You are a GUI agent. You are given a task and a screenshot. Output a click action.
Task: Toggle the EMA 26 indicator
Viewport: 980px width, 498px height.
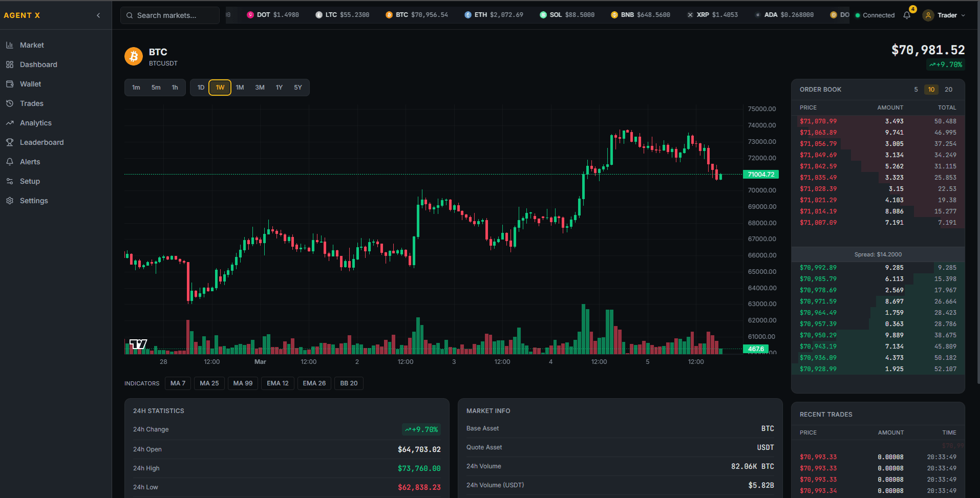(x=314, y=383)
